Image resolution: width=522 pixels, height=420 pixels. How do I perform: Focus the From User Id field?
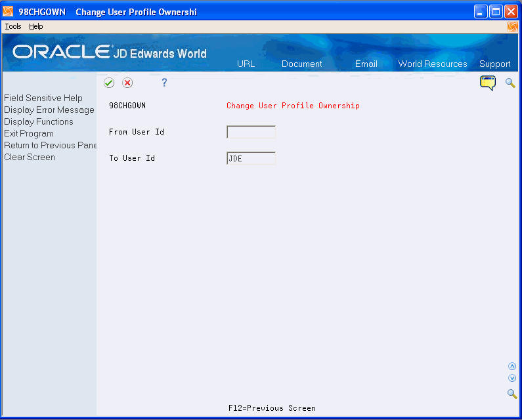pos(251,132)
